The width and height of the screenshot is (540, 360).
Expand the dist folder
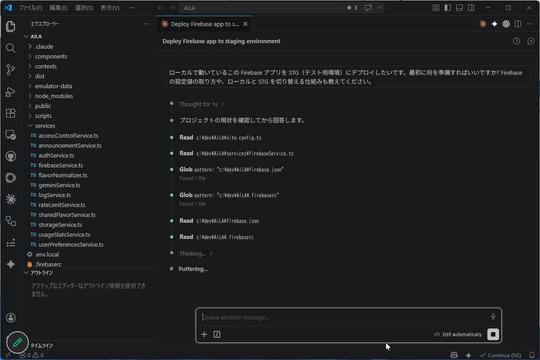click(x=39, y=76)
